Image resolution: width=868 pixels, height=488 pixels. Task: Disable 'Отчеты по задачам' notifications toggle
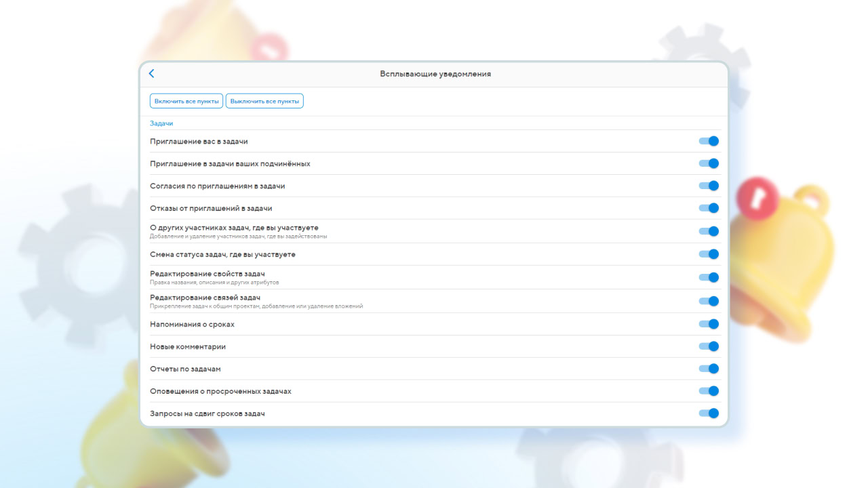click(x=709, y=369)
